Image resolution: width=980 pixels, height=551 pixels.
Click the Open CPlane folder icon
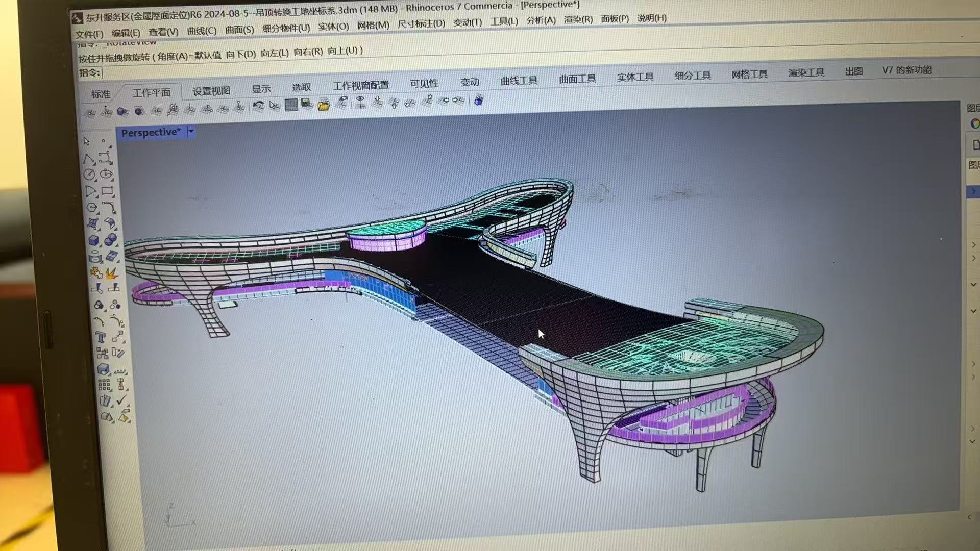pyautogui.click(x=324, y=106)
